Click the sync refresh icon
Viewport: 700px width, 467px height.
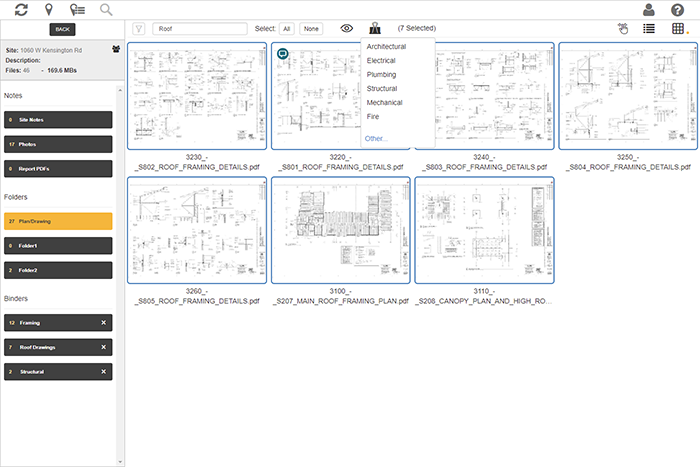click(x=21, y=10)
